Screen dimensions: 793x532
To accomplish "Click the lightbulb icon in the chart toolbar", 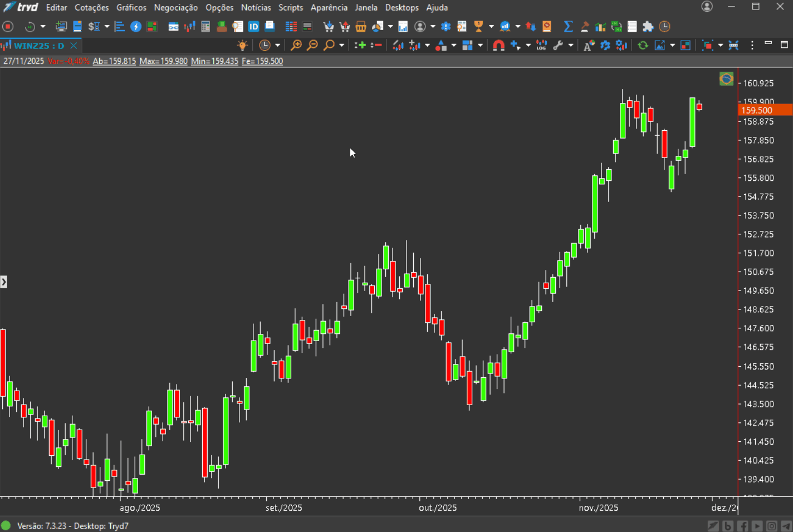I will click(x=242, y=45).
